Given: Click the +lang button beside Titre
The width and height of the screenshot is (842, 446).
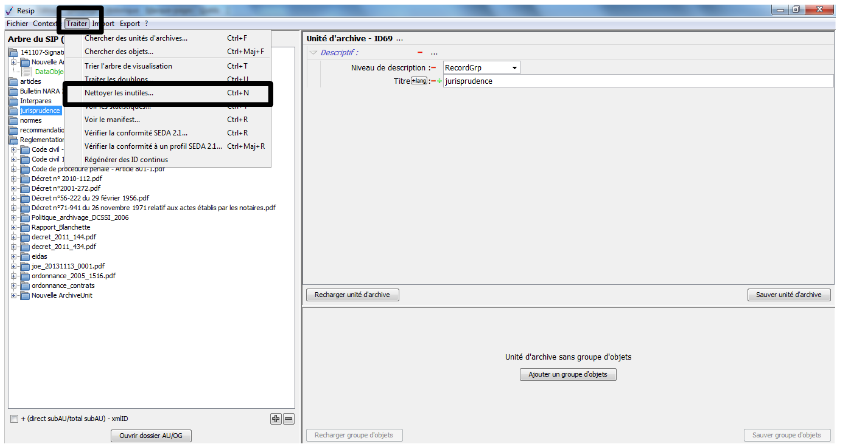Looking at the screenshot, I should point(418,81).
